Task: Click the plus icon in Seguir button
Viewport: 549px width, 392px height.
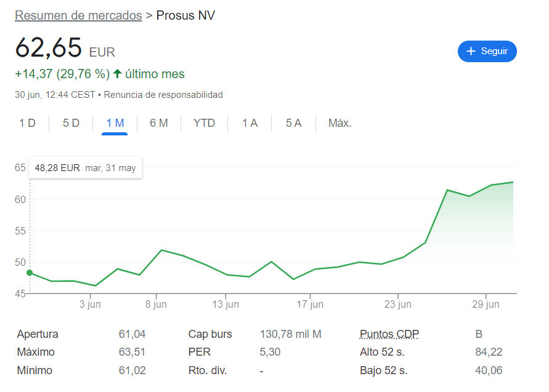Action: pyautogui.click(x=471, y=52)
